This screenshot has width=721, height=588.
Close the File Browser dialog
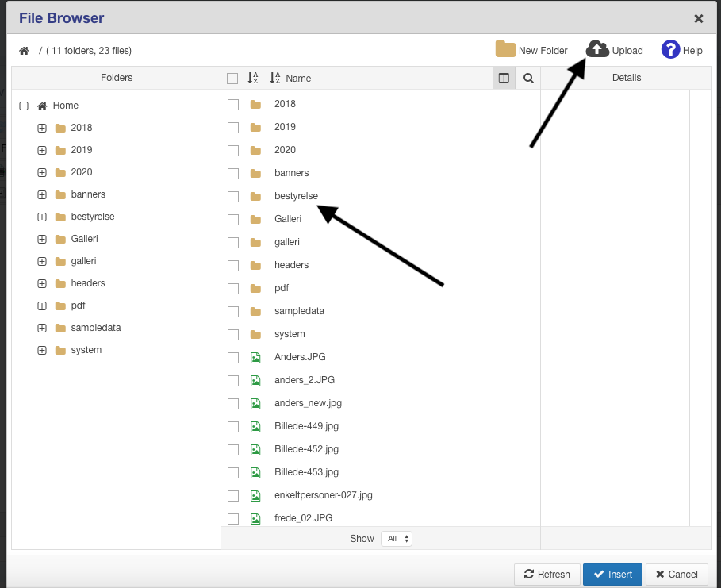tap(699, 18)
